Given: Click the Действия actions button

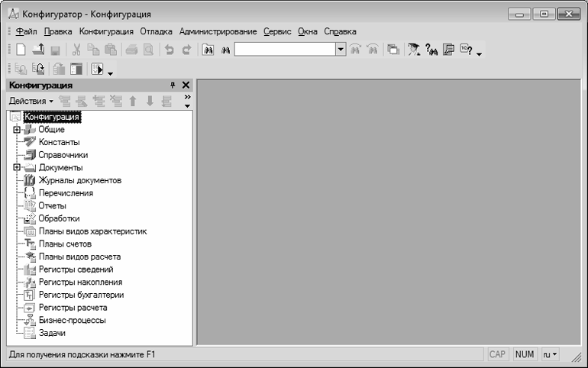Looking at the screenshot, I should 31,101.
